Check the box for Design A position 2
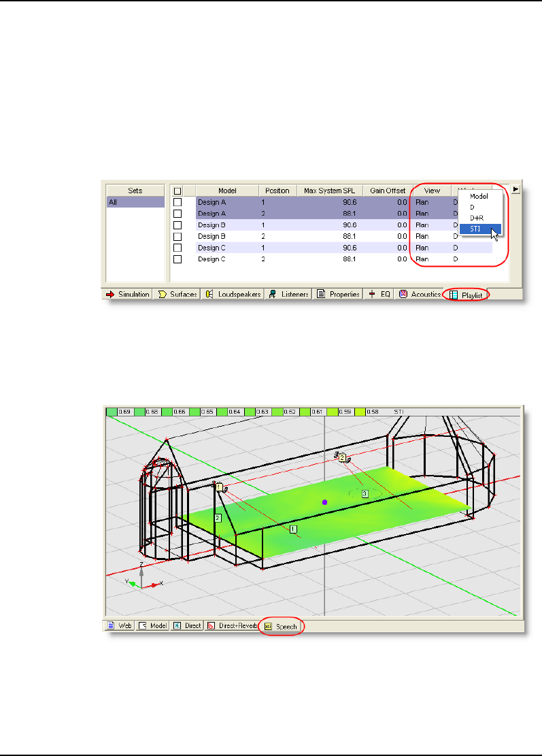 177,214
